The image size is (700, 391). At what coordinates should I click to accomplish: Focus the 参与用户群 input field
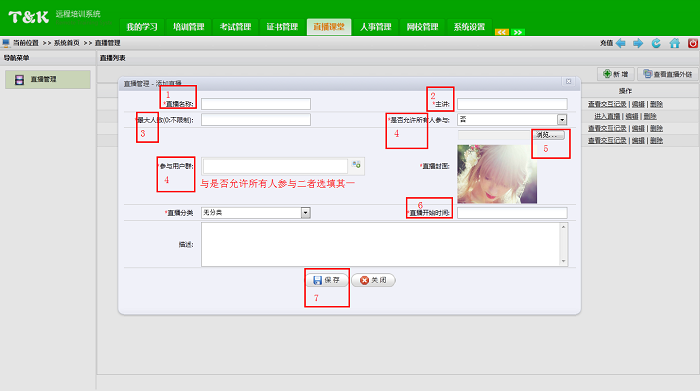pos(275,166)
